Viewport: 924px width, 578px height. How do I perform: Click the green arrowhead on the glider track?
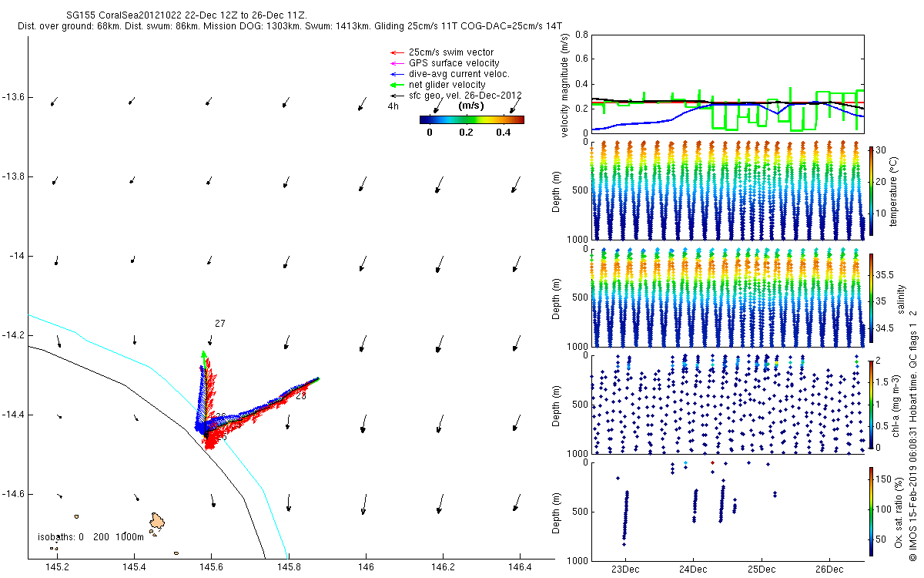coord(203,355)
